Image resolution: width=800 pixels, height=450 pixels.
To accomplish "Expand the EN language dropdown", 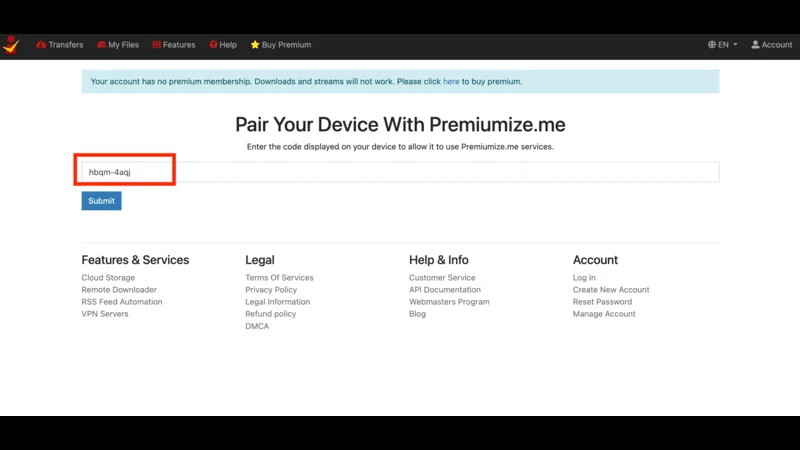I will tap(723, 45).
